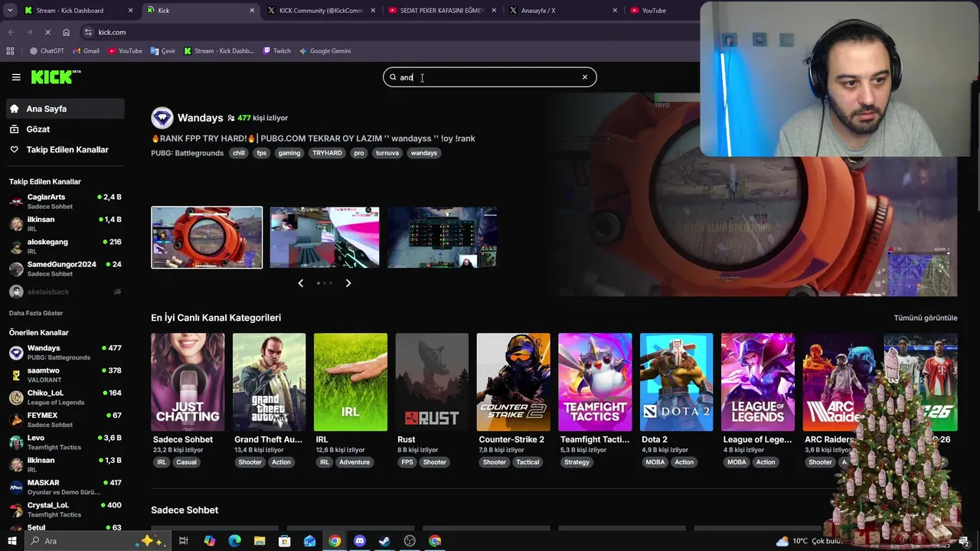Open the Kick hamburger menu
The width and height of the screenshot is (980, 551).
16,77
